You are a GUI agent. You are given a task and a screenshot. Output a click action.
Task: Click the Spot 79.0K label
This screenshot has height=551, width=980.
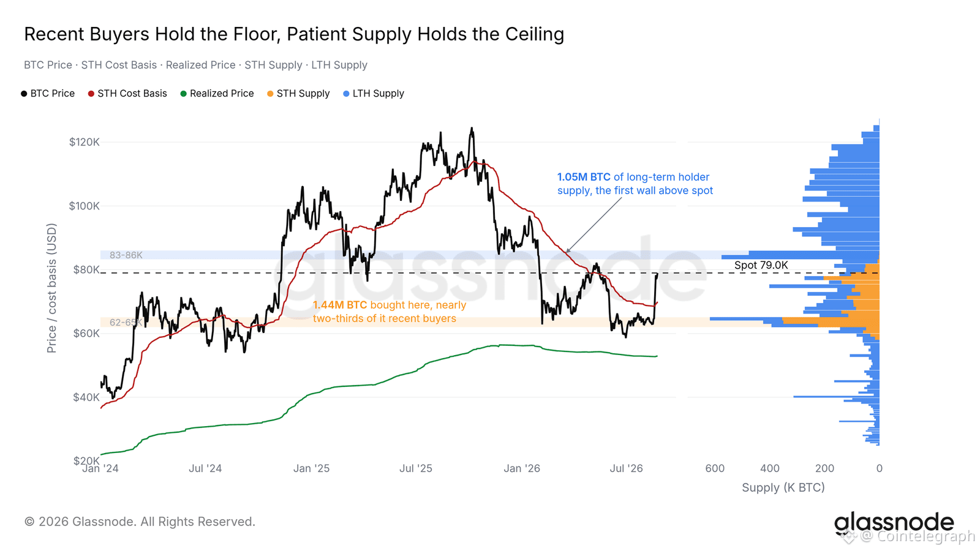click(x=761, y=265)
